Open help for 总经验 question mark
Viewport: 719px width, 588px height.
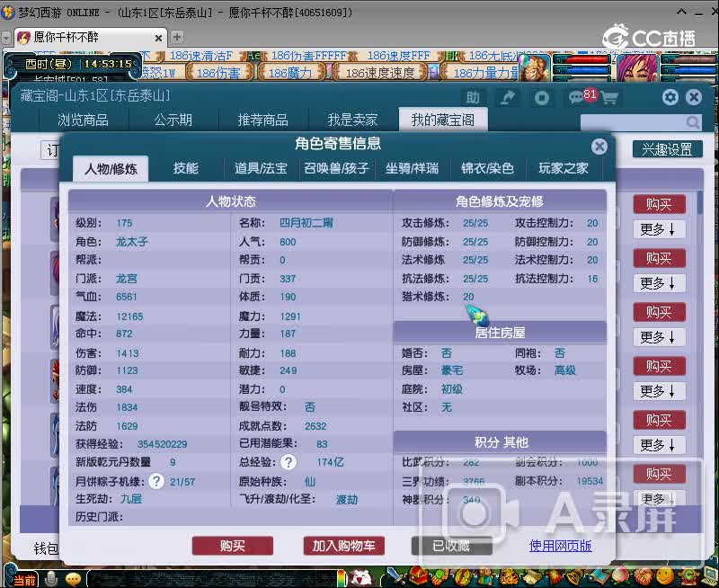[288, 462]
